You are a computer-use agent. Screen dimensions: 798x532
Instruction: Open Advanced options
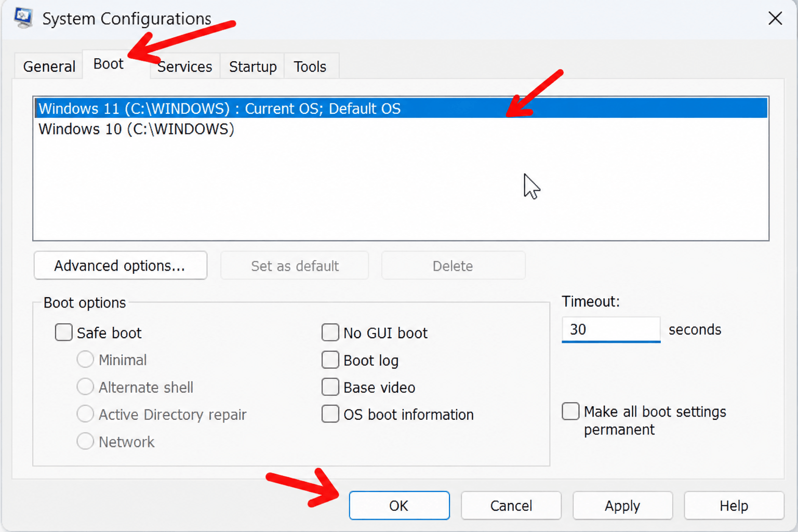click(120, 265)
